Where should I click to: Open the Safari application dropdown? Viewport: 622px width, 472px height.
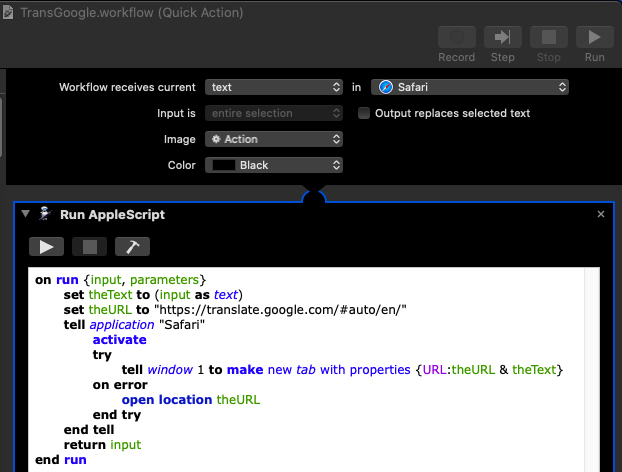click(x=470, y=87)
